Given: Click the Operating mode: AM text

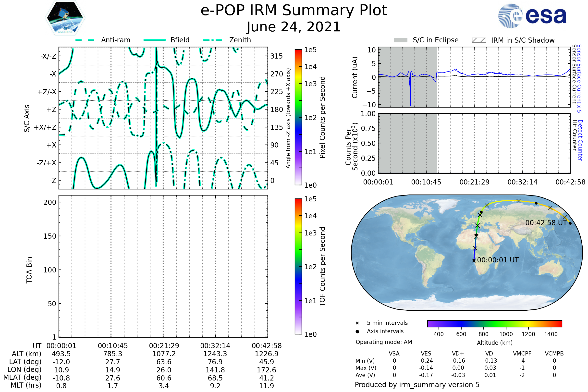Looking at the screenshot, I should 384,342.
